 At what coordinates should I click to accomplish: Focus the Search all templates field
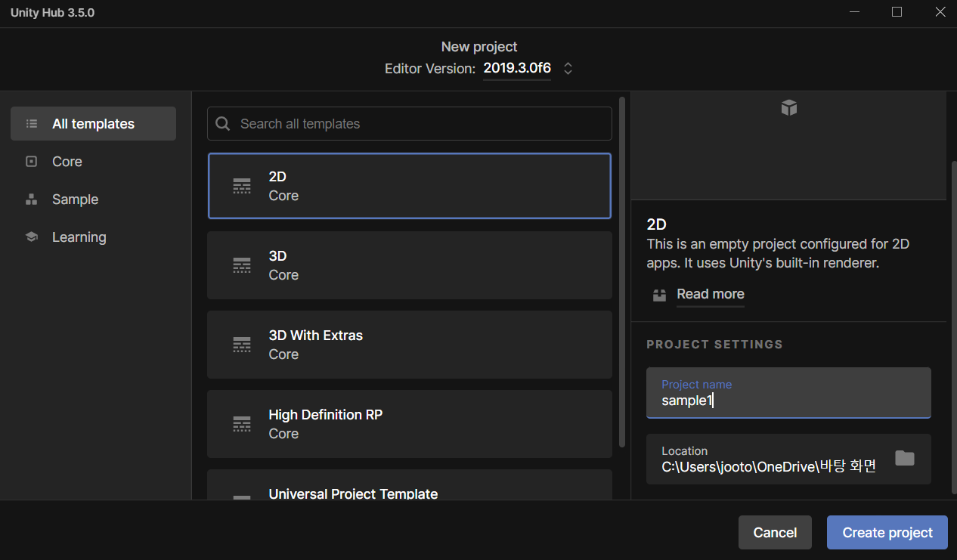click(x=410, y=124)
